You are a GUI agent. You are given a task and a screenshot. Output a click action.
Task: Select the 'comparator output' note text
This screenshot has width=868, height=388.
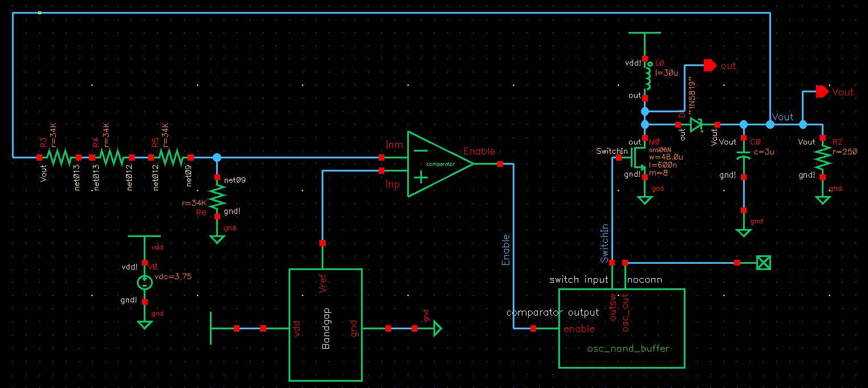(553, 312)
